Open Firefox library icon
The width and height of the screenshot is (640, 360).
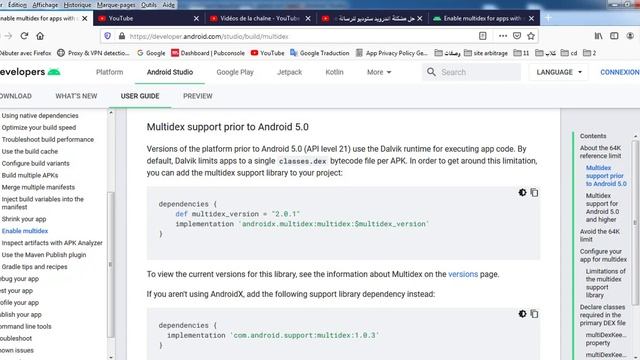point(598,36)
